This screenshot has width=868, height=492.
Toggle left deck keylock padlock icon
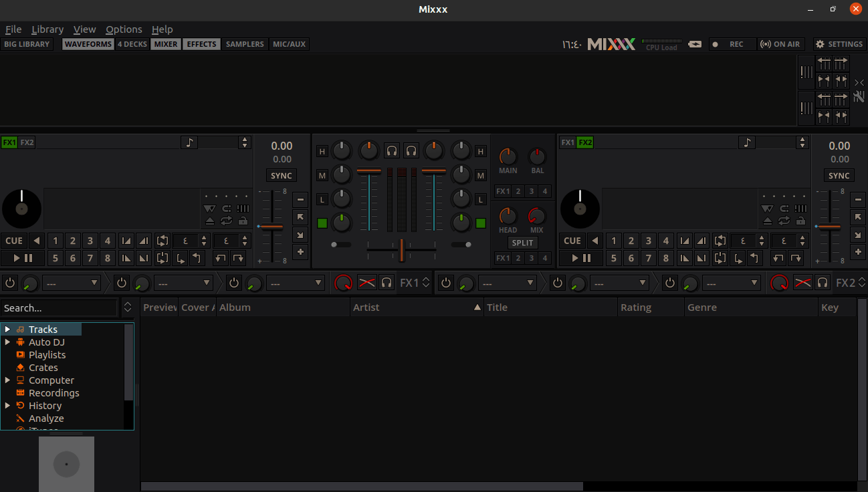click(243, 221)
